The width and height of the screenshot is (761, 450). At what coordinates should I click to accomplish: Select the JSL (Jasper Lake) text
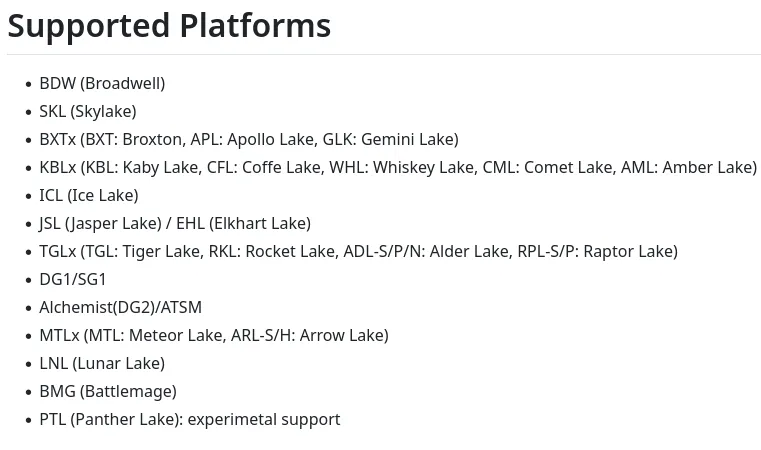(x=100, y=224)
